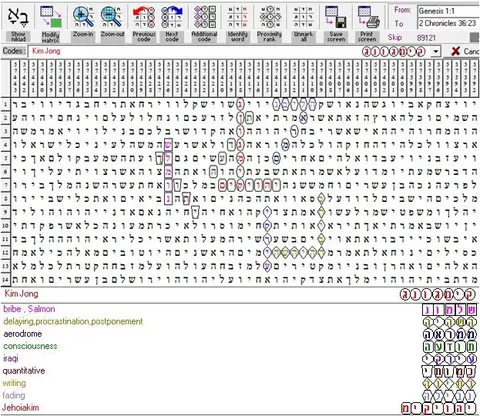Select the 'writing' result row
The image size is (480, 416).
(x=240, y=383)
